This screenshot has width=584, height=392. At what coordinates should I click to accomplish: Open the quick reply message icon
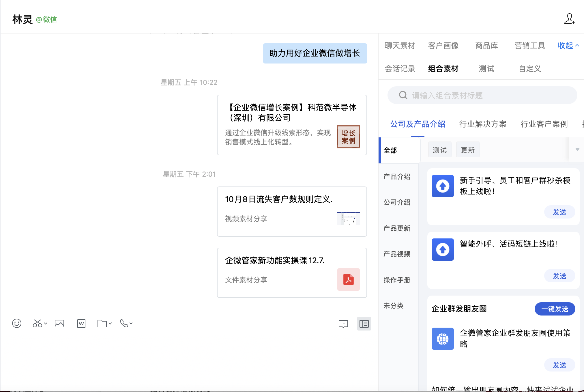point(343,324)
